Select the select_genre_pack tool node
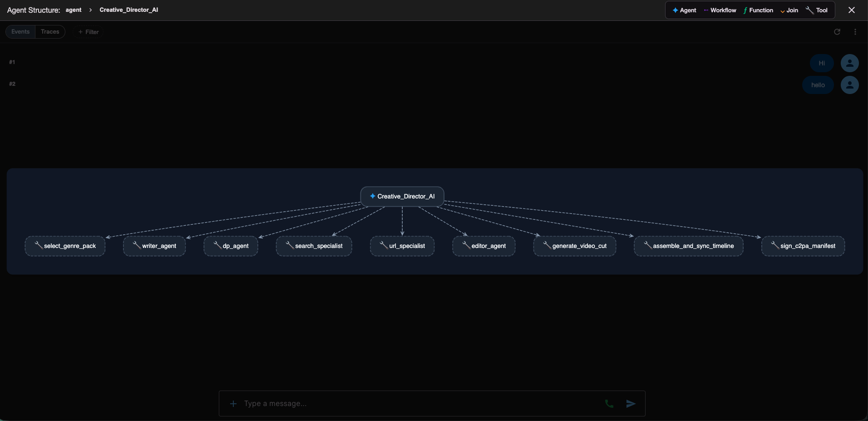Image resolution: width=868 pixels, height=421 pixels. coord(65,246)
